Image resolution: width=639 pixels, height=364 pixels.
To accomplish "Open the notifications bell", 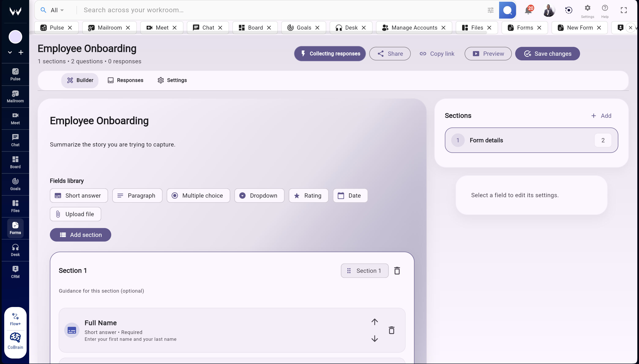I will click(x=528, y=10).
